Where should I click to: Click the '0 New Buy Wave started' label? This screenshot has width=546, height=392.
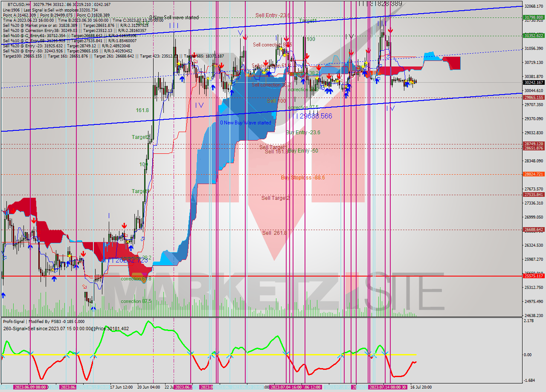pos(245,123)
